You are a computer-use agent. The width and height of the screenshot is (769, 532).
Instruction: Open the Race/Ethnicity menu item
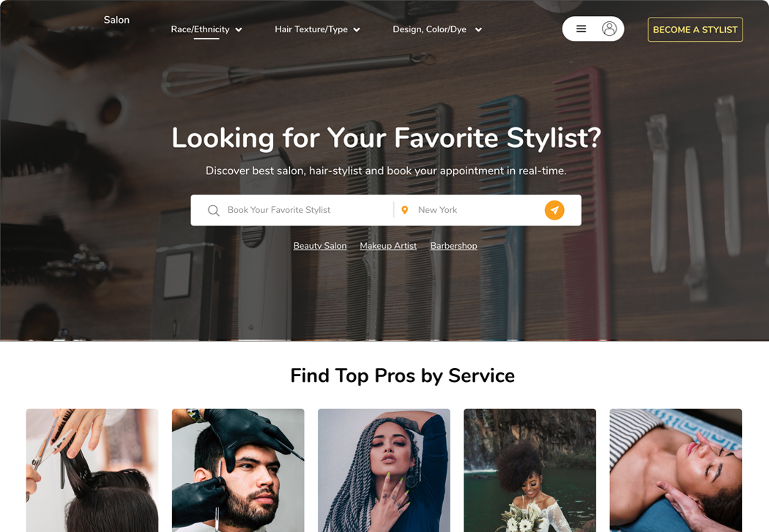[x=200, y=29]
